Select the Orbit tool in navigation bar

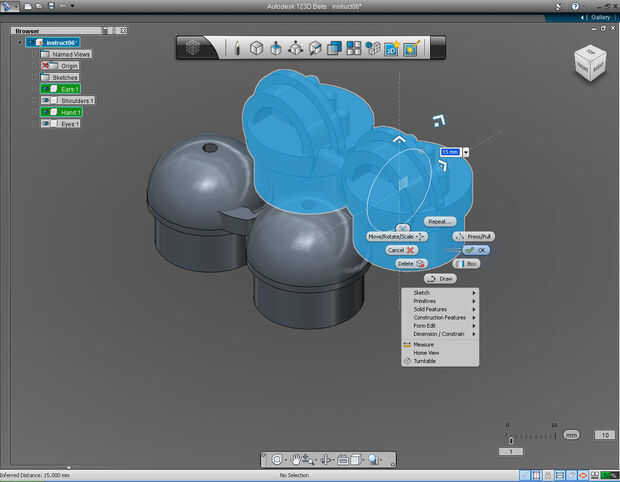point(326,459)
